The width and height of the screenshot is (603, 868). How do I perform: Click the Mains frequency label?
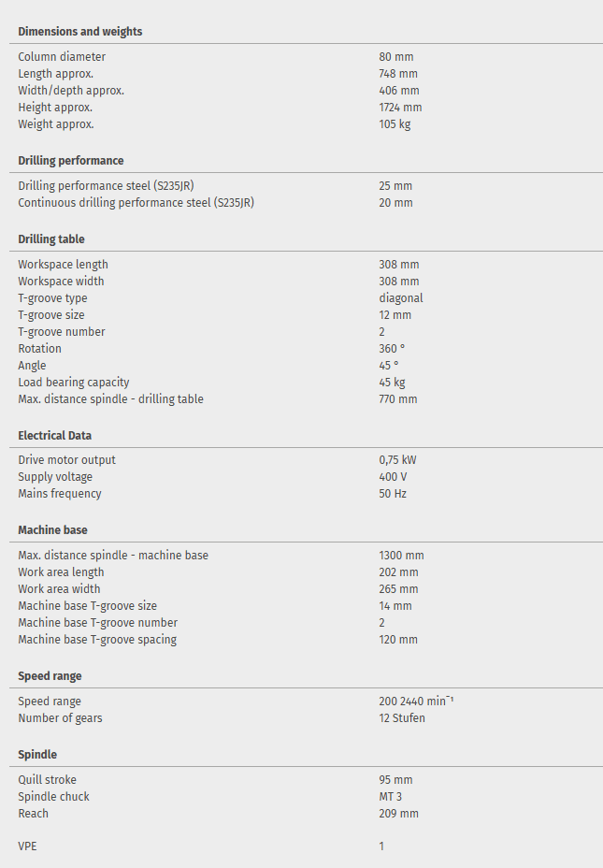point(60,494)
